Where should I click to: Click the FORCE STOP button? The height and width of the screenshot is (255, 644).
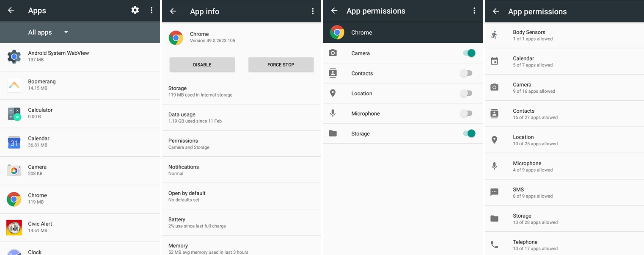coord(281,65)
